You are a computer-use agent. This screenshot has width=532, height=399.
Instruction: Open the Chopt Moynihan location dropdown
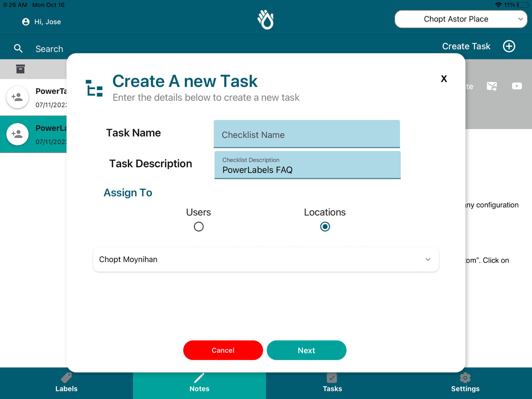[266, 259]
